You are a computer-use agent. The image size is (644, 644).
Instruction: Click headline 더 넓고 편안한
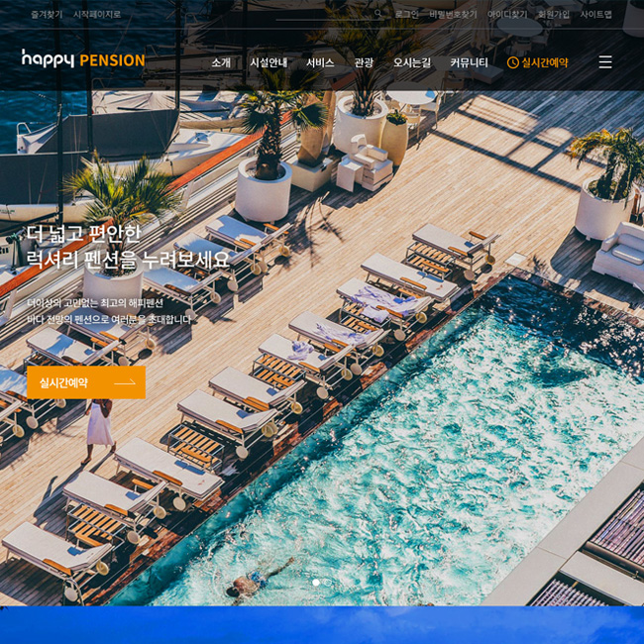[x=84, y=234]
